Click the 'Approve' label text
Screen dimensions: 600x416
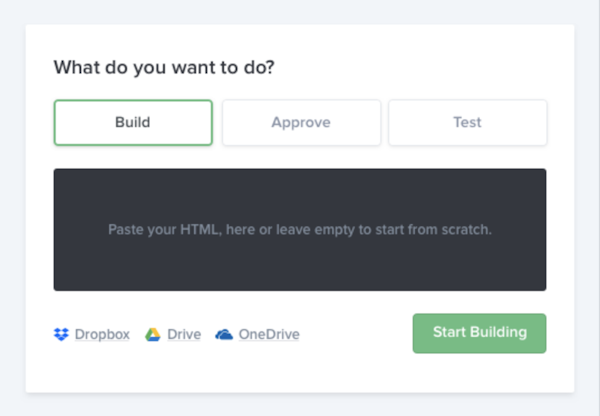301,123
